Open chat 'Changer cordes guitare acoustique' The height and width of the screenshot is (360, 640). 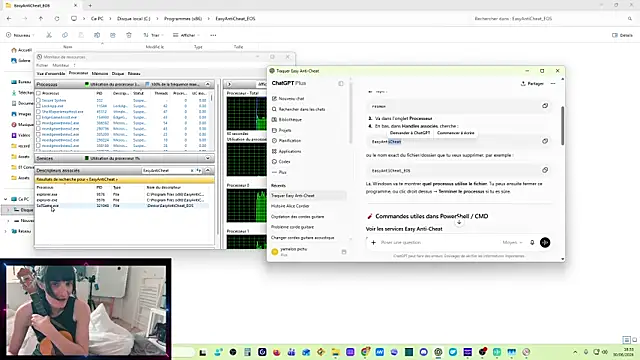(302, 238)
